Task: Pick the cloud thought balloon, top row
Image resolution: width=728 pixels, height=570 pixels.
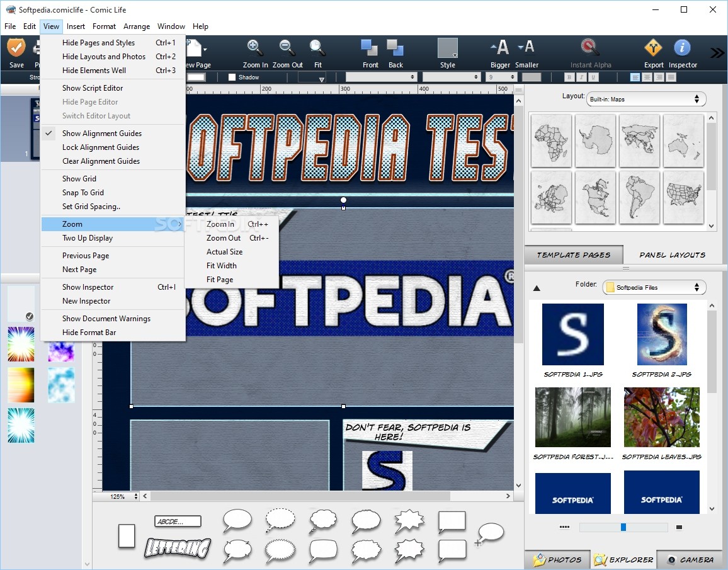Action: 323,520
